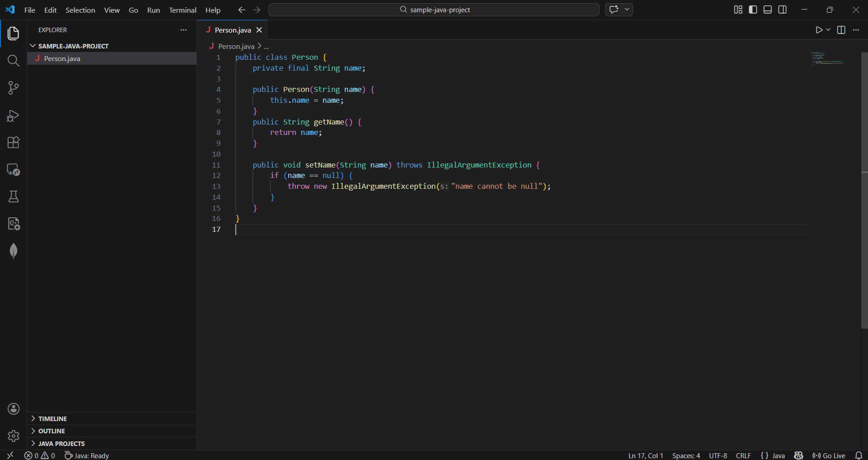Click the editor vertical scrollbar

point(864,190)
